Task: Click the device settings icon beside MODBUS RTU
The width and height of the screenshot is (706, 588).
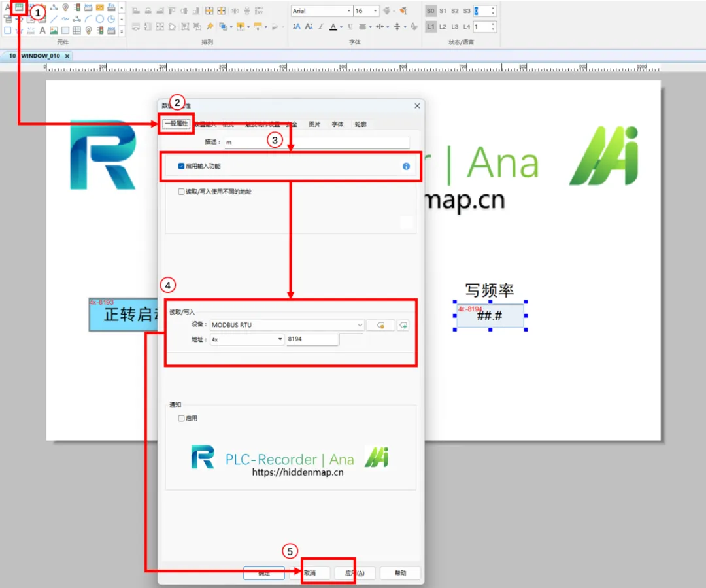Action: (x=380, y=325)
